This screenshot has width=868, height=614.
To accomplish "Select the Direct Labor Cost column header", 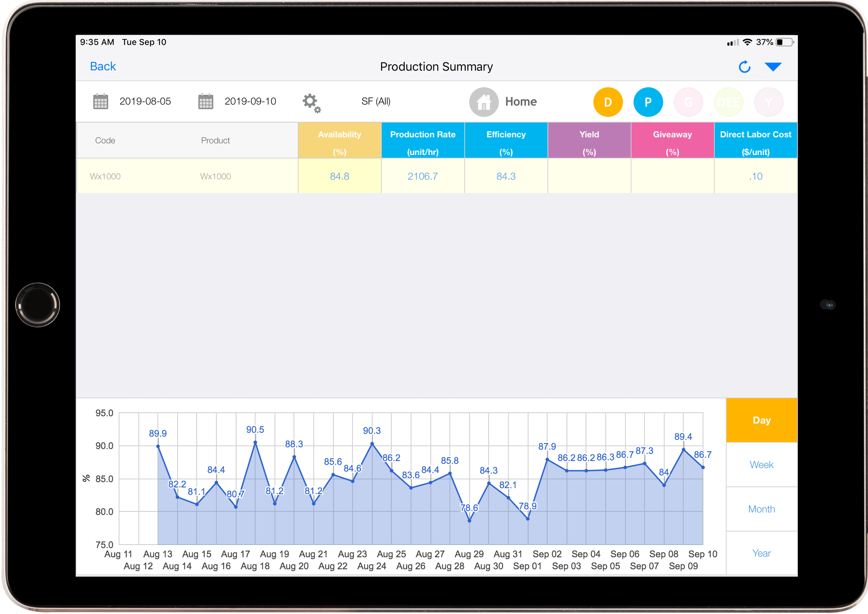I will coord(755,140).
